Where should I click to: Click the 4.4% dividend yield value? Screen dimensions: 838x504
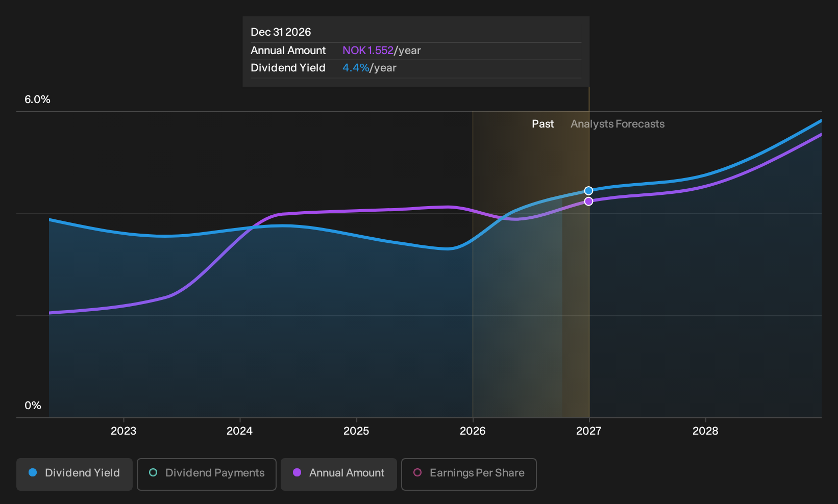pyautogui.click(x=356, y=68)
